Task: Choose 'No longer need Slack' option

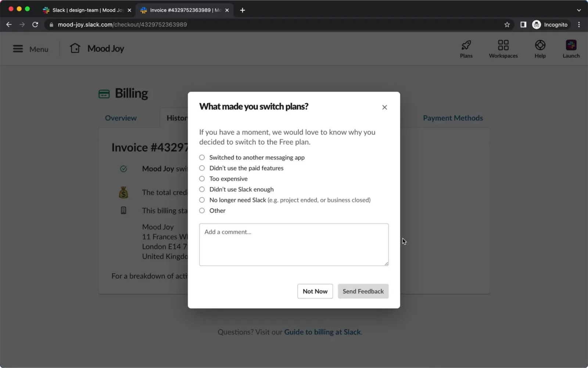Action: coord(202,200)
